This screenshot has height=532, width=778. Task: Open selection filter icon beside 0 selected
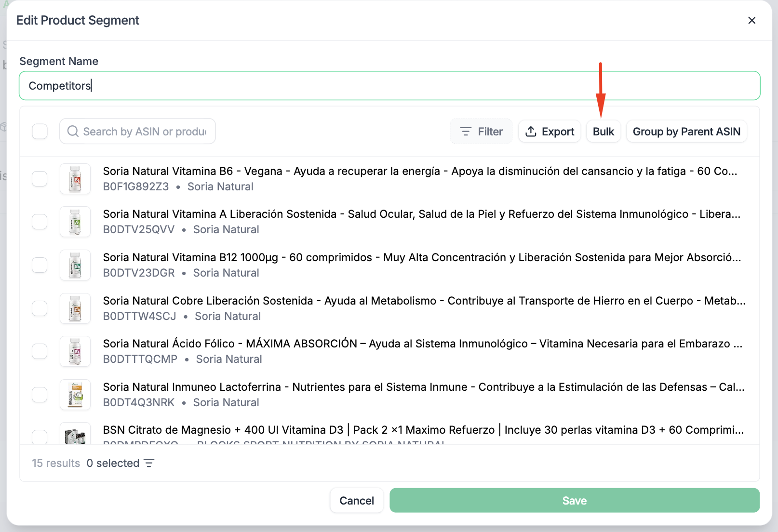(x=149, y=463)
